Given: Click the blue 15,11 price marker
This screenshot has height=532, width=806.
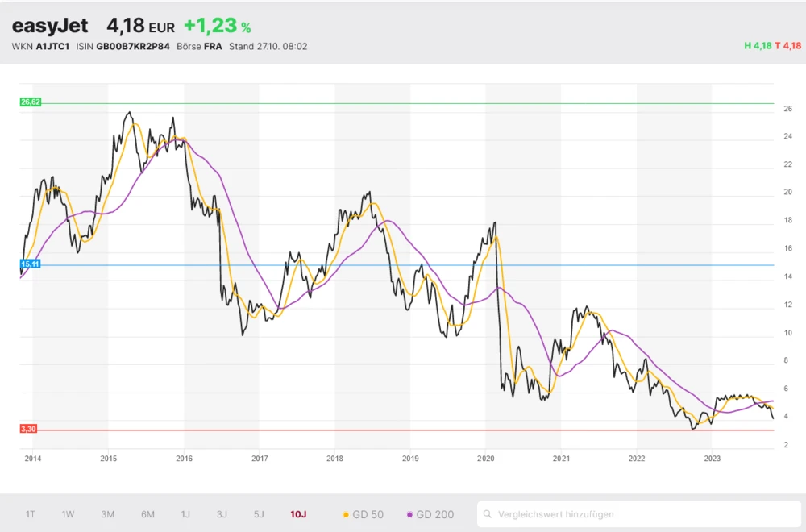Looking at the screenshot, I should (x=30, y=264).
